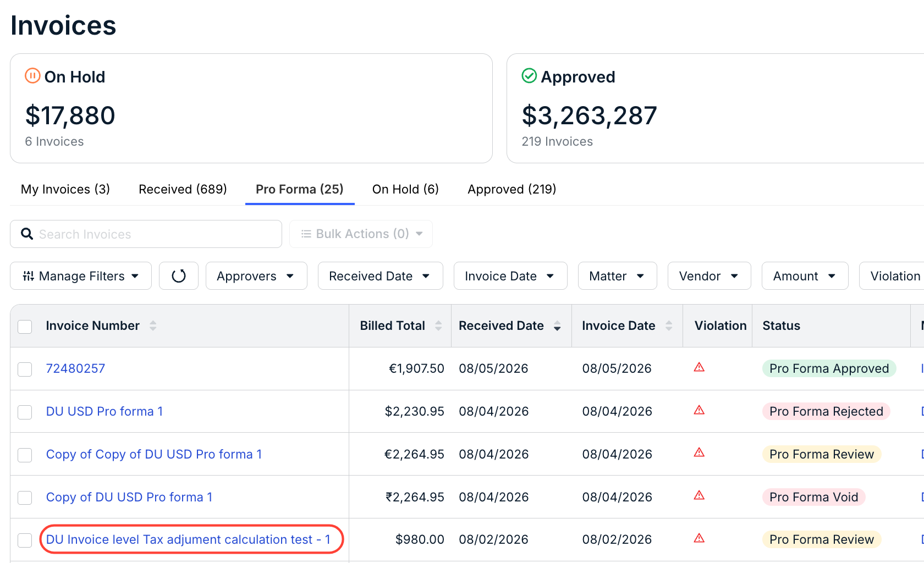Sort by Received Date using its sort arrows
Image resolution: width=924 pixels, height=563 pixels.
[557, 325]
